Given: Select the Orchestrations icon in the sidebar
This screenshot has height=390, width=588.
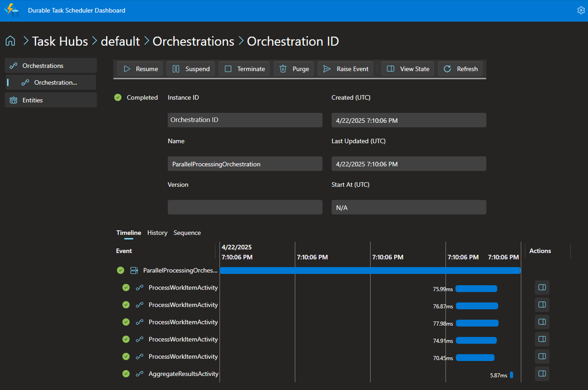Looking at the screenshot, I should pos(13,65).
